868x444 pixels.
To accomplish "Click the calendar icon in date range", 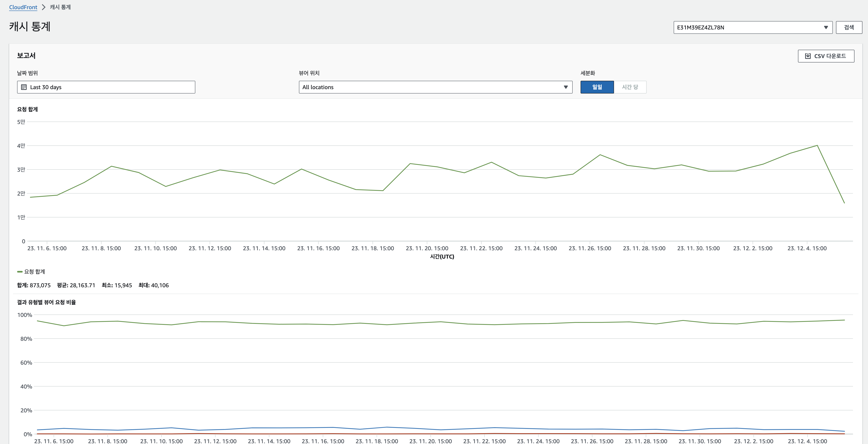I will [24, 87].
